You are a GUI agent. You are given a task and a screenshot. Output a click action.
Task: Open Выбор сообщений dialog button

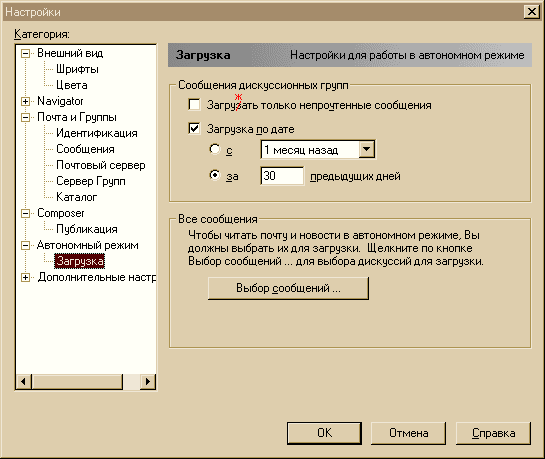tap(288, 288)
